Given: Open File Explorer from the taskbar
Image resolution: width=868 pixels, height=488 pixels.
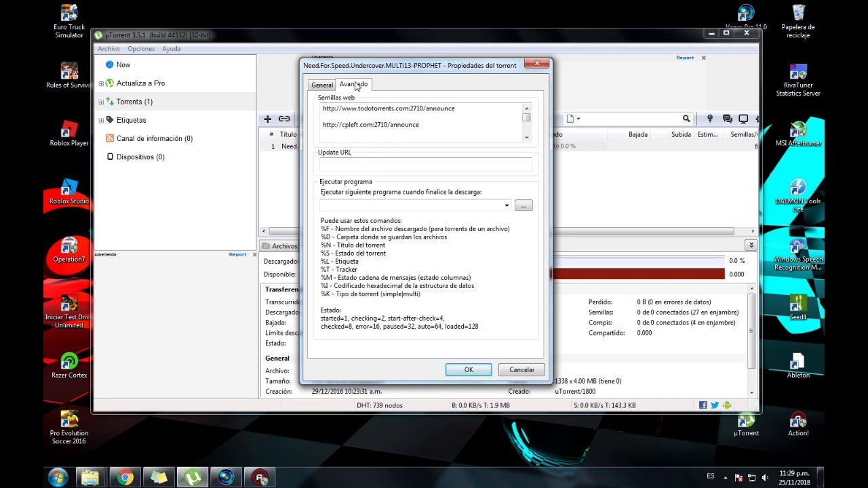Looking at the screenshot, I should (x=90, y=477).
